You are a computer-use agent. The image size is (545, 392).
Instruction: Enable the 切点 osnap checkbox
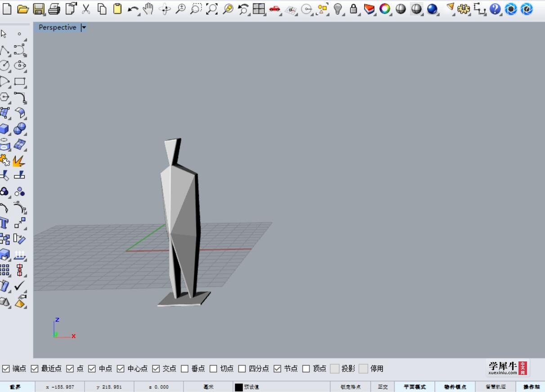click(214, 369)
